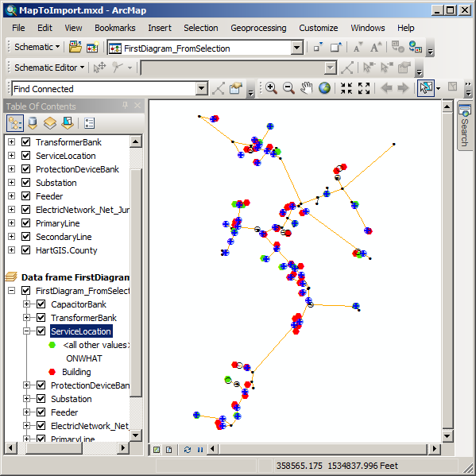Click the Fixed Zoom In arrows icon
Screen dimensions: 476x476
pos(346,88)
